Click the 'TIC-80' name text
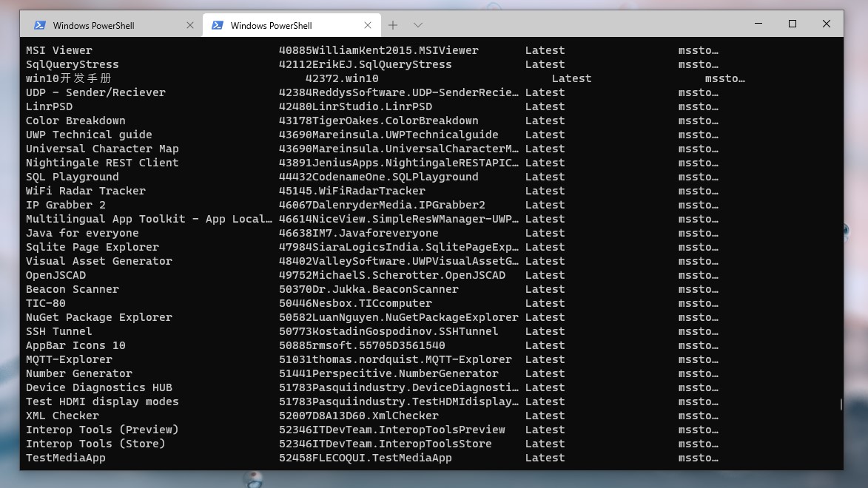The width and height of the screenshot is (868, 488). tap(45, 303)
